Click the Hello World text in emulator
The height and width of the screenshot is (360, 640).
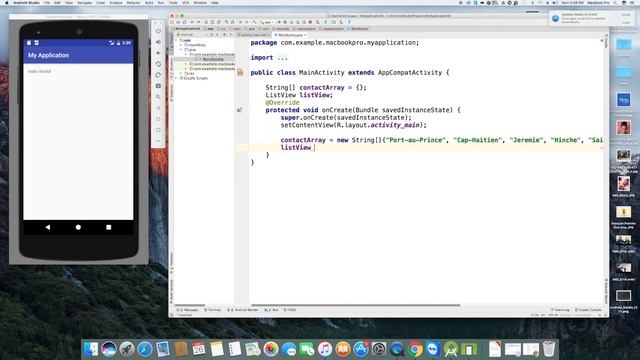pos(40,71)
